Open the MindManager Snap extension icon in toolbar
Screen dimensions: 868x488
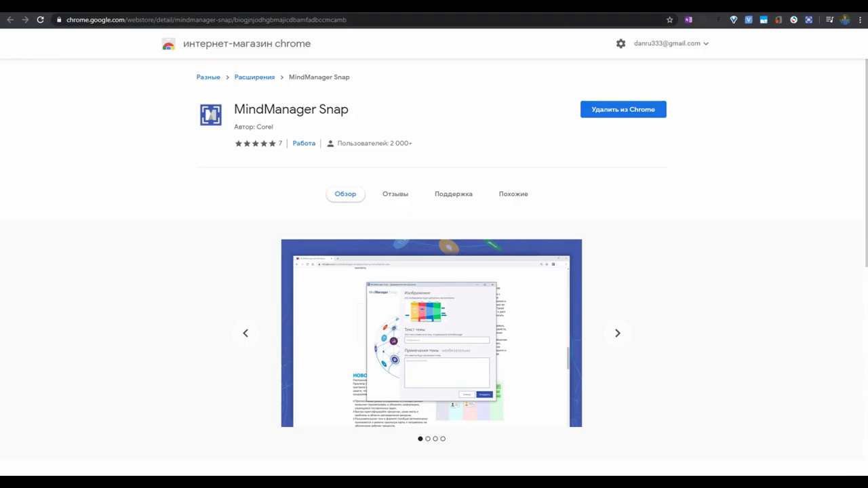[808, 20]
